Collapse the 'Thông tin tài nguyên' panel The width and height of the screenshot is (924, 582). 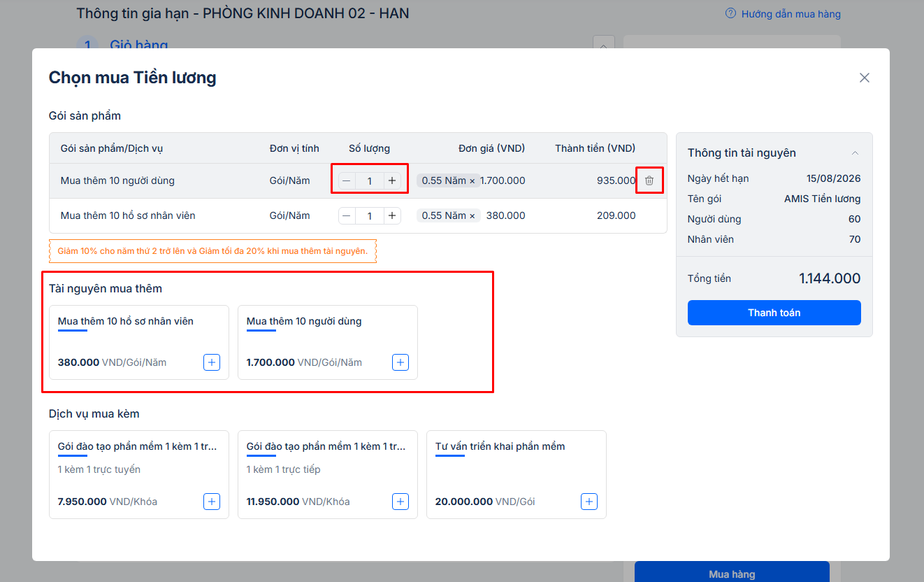pos(855,153)
